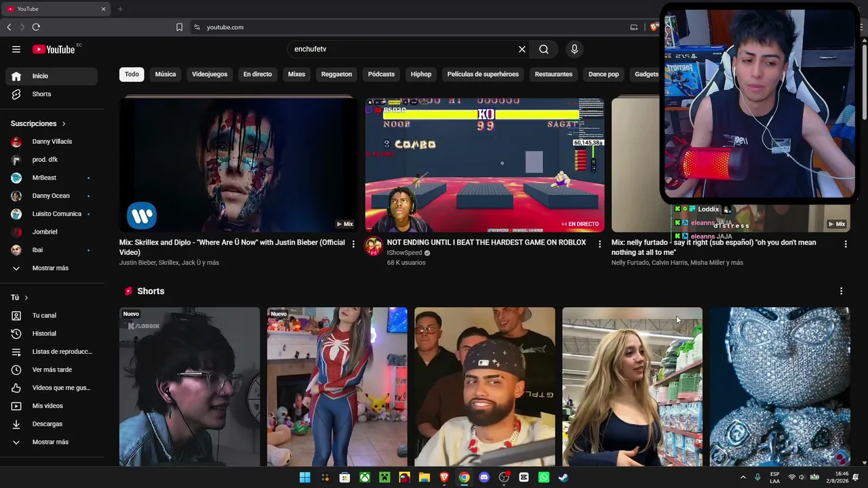The height and width of the screenshot is (488, 868).
Task: Open options menu for Skrillex and Diplo mix
Action: tap(353, 244)
